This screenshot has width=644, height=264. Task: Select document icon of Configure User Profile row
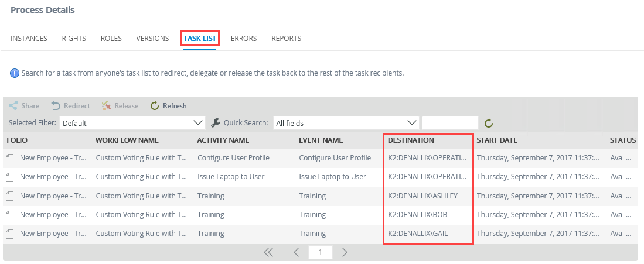[x=11, y=158]
